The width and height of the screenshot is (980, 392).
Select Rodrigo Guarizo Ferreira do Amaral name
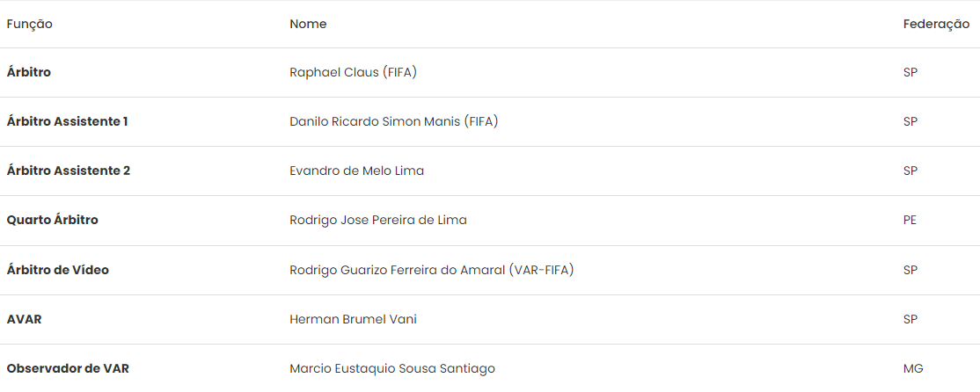coord(431,270)
